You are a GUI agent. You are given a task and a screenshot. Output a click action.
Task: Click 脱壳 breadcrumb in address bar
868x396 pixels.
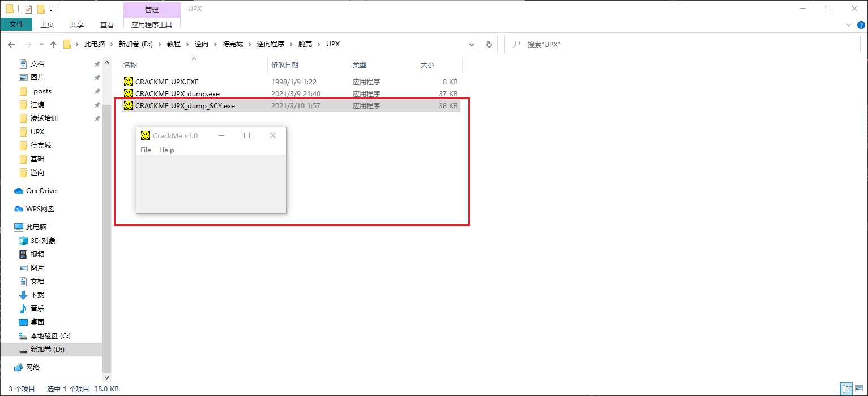point(305,44)
